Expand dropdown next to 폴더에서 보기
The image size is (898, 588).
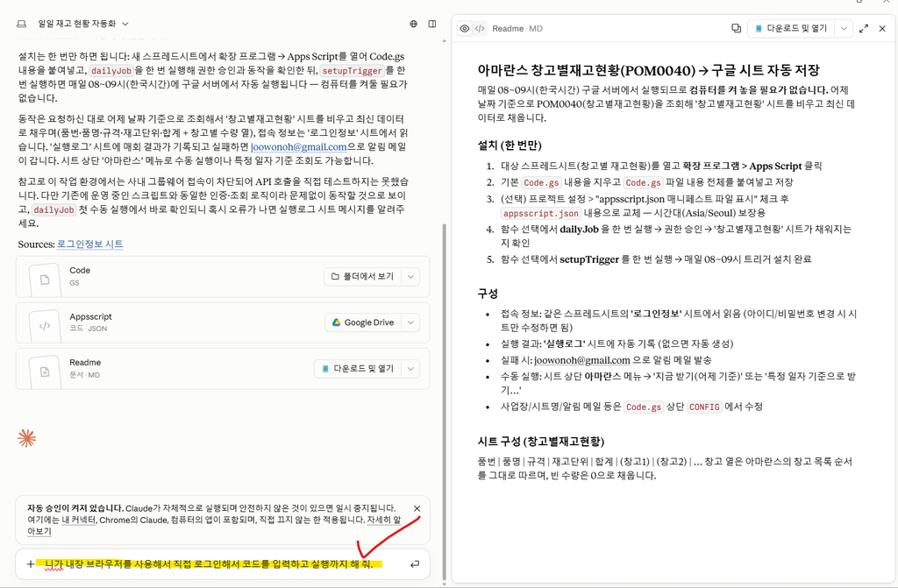click(410, 277)
